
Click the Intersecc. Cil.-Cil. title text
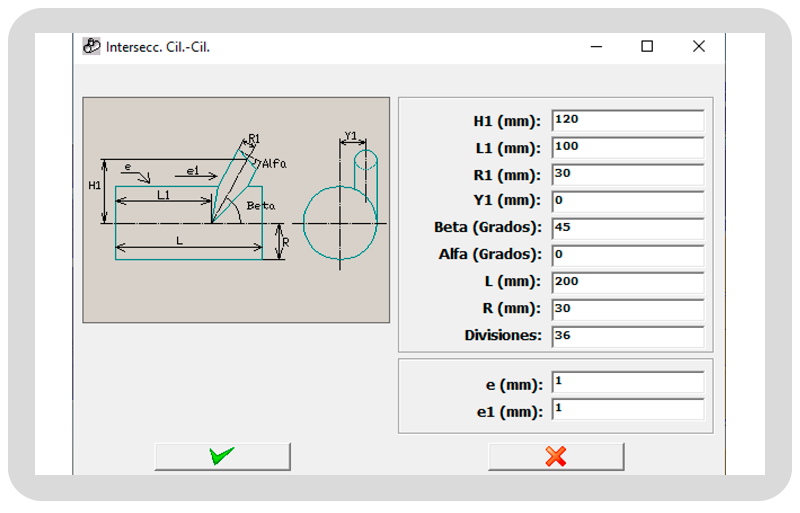coord(158,46)
